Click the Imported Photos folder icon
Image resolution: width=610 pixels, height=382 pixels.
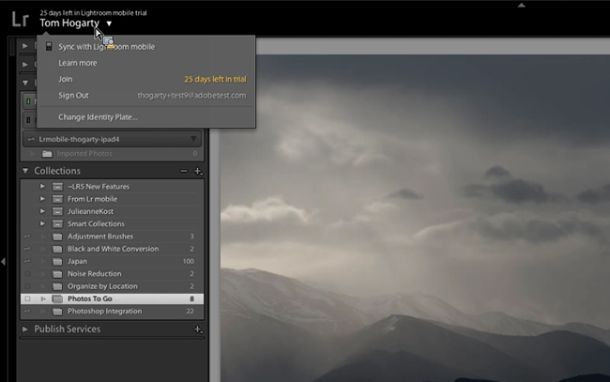(x=47, y=154)
